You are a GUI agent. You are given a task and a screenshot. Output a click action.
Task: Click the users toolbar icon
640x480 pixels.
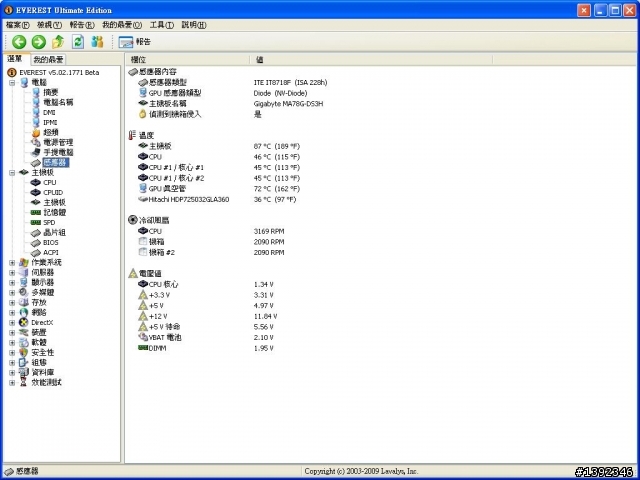tap(97, 42)
